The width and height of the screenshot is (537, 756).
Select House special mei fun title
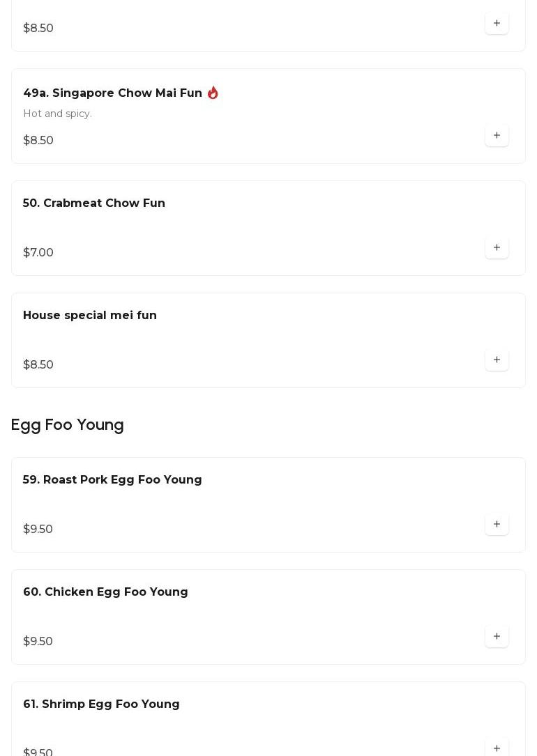90,316
